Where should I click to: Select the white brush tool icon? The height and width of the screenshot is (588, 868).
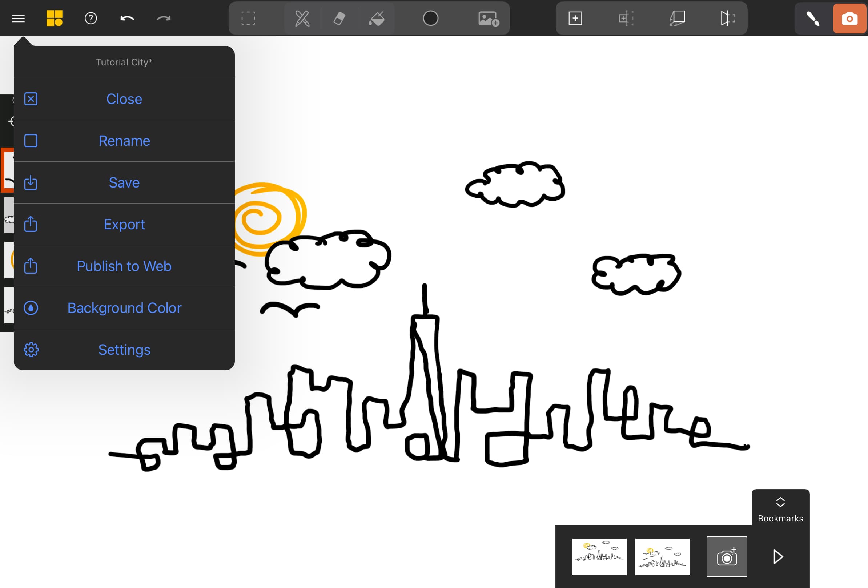[813, 18]
